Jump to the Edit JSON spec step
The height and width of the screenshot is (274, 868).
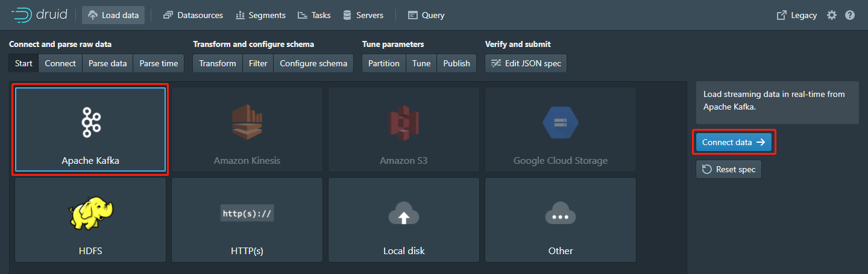pyautogui.click(x=526, y=63)
